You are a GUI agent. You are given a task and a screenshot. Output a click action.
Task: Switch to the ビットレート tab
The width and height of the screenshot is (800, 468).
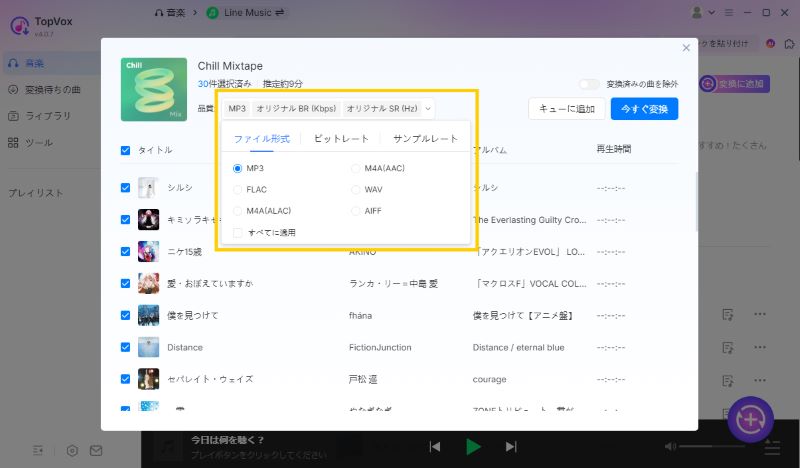point(341,138)
